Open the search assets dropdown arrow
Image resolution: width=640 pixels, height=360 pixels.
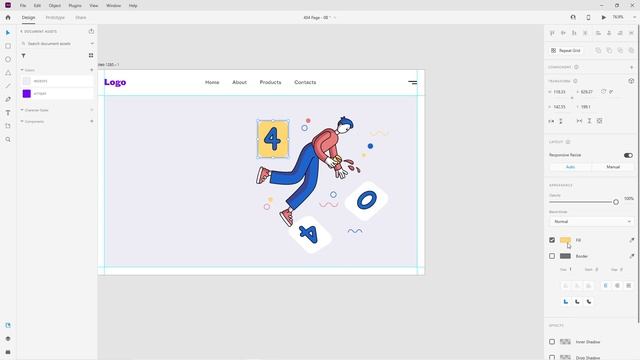92,43
